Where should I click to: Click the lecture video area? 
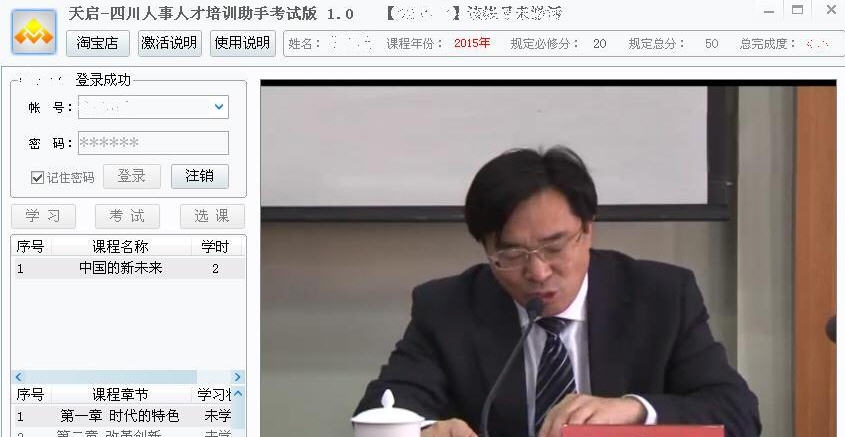point(548,259)
